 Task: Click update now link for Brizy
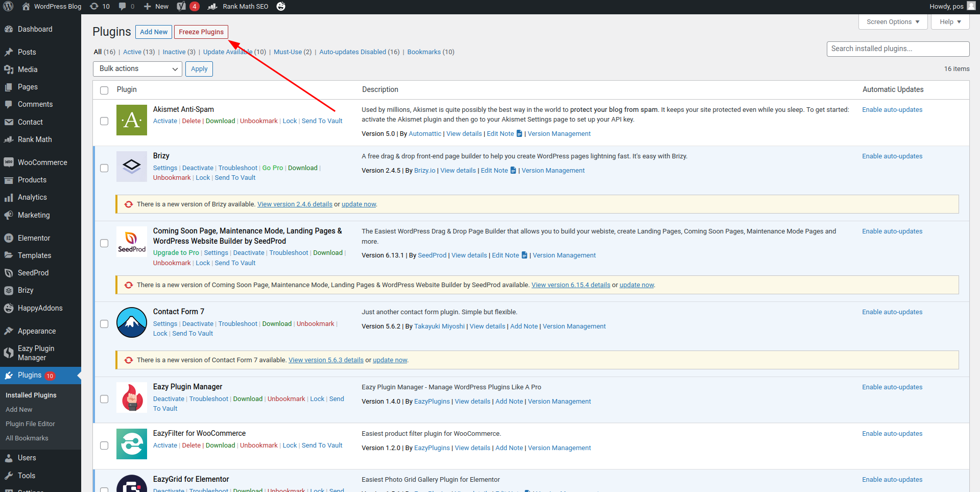click(358, 204)
